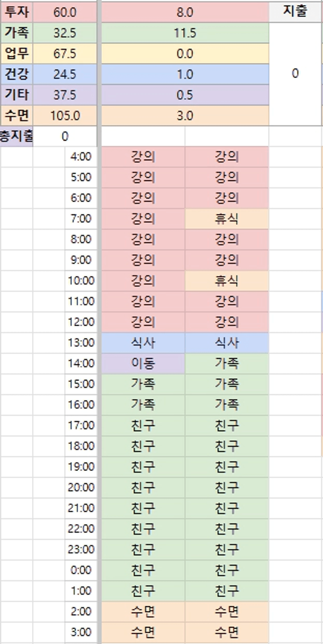Select the 기타 category label cell
Viewport: 323px width, 644px height.
pos(17,95)
